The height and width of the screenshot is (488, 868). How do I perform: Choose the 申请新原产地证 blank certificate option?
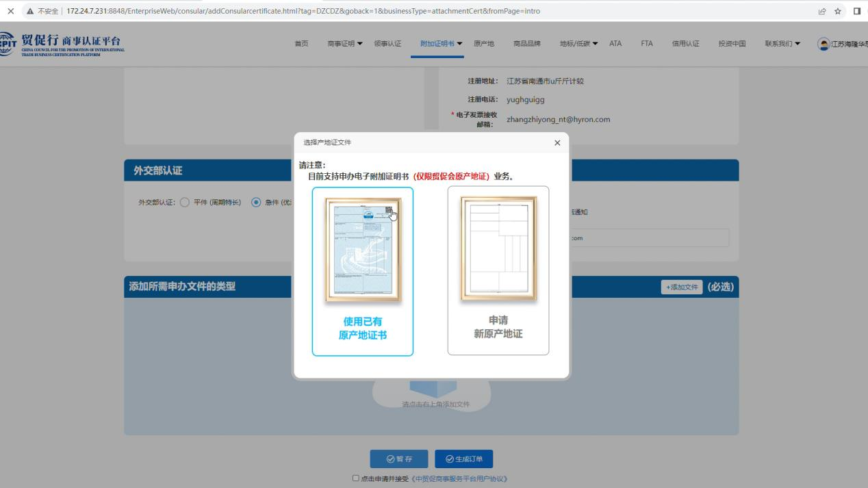pyautogui.click(x=498, y=270)
